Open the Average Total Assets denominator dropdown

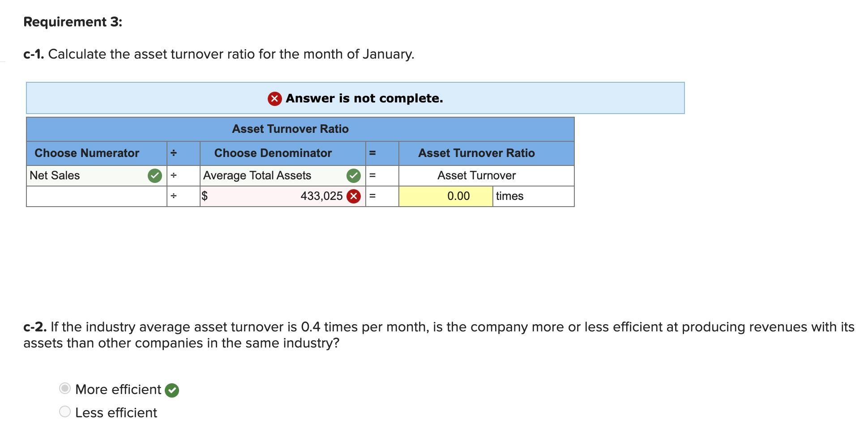[x=269, y=176]
